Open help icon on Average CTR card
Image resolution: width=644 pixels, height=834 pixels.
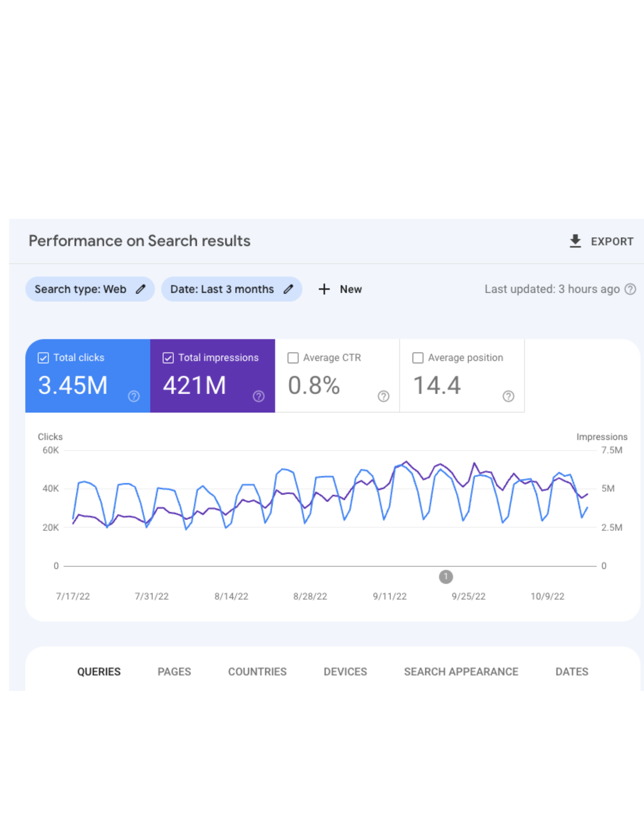[x=383, y=396]
